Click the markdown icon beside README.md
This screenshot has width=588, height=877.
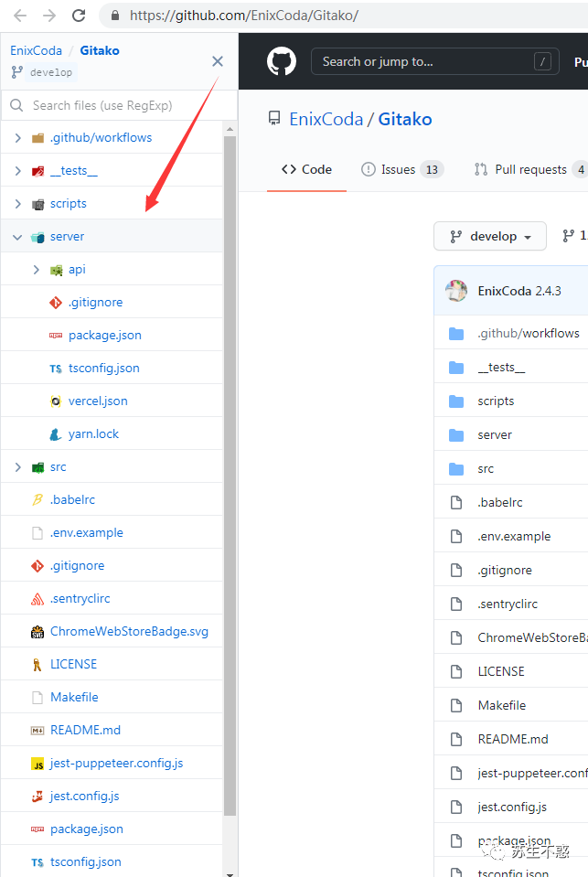37,731
